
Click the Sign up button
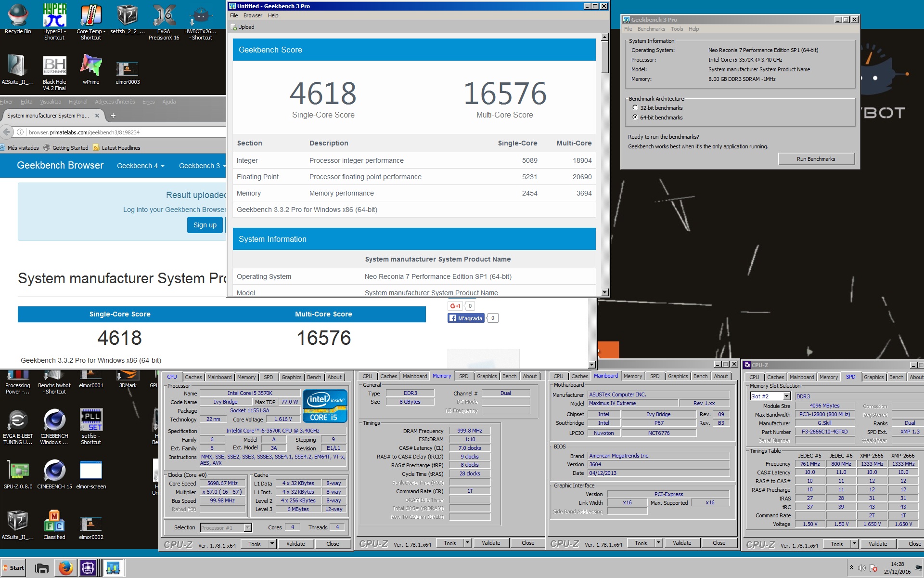(205, 225)
